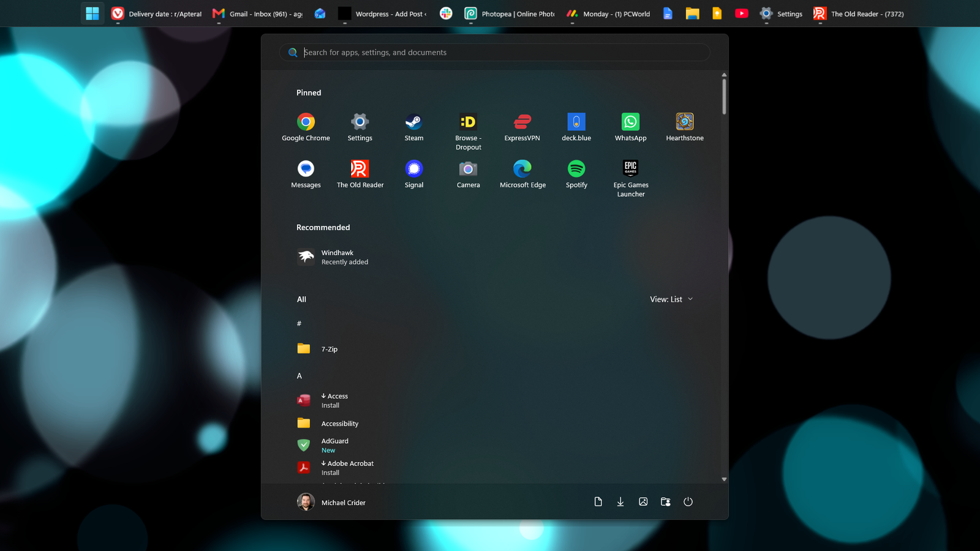The image size is (980, 551).
Task: Open deck.blue pinned app
Action: pyautogui.click(x=576, y=127)
